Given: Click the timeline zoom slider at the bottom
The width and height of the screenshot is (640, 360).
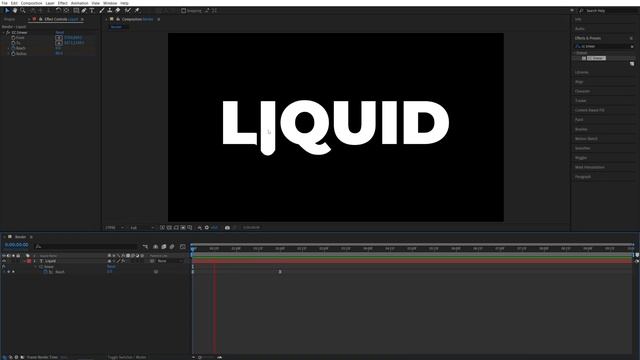Looking at the screenshot, I should coord(206,357).
